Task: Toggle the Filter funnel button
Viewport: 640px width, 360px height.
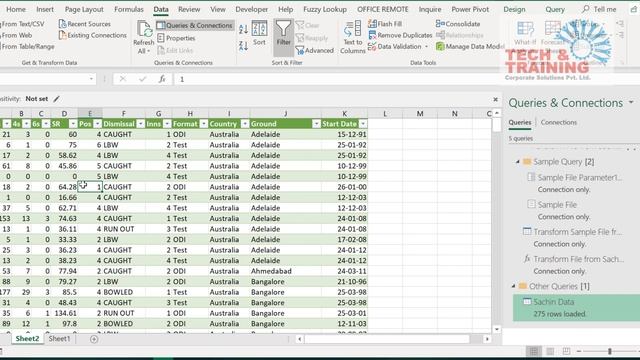Action: (x=283, y=37)
